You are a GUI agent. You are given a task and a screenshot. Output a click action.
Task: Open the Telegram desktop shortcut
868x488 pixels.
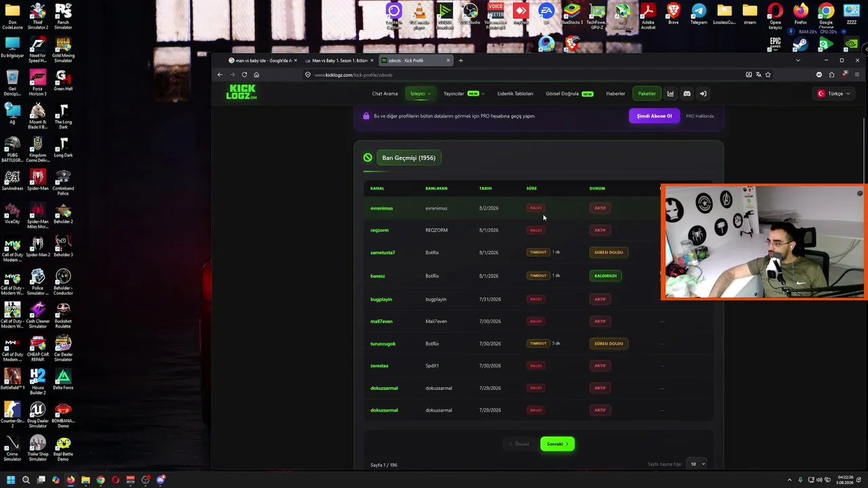click(698, 14)
